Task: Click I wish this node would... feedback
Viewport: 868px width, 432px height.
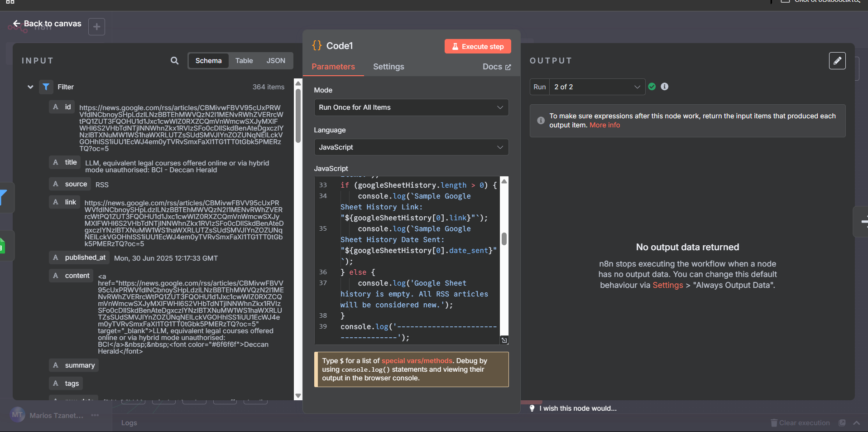Action: [x=578, y=408]
